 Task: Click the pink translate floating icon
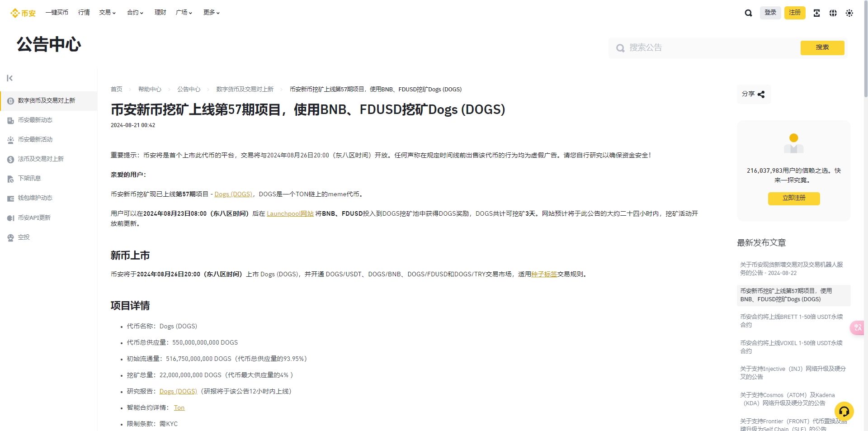coord(857,327)
